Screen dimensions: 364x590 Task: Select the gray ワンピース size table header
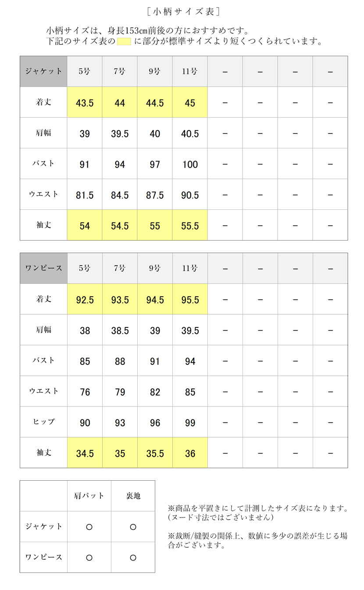click(x=43, y=269)
